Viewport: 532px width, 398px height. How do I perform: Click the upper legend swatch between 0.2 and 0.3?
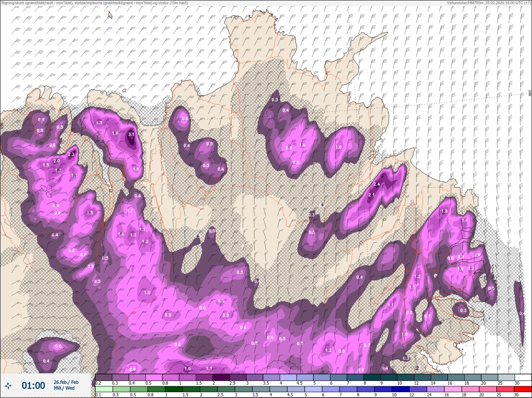tap(103, 377)
